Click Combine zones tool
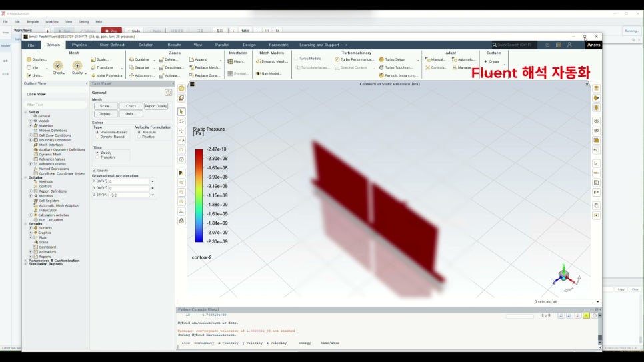644x362 pixels. [x=139, y=59]
